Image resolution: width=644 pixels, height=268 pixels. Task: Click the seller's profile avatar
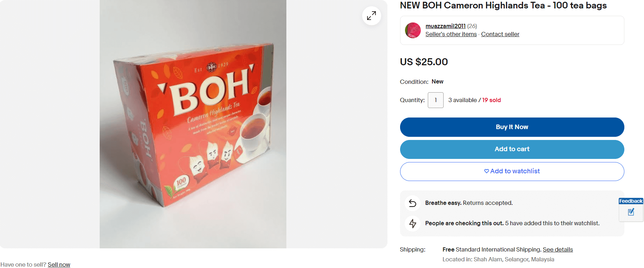pyautogui.click(x=413, y=31)
